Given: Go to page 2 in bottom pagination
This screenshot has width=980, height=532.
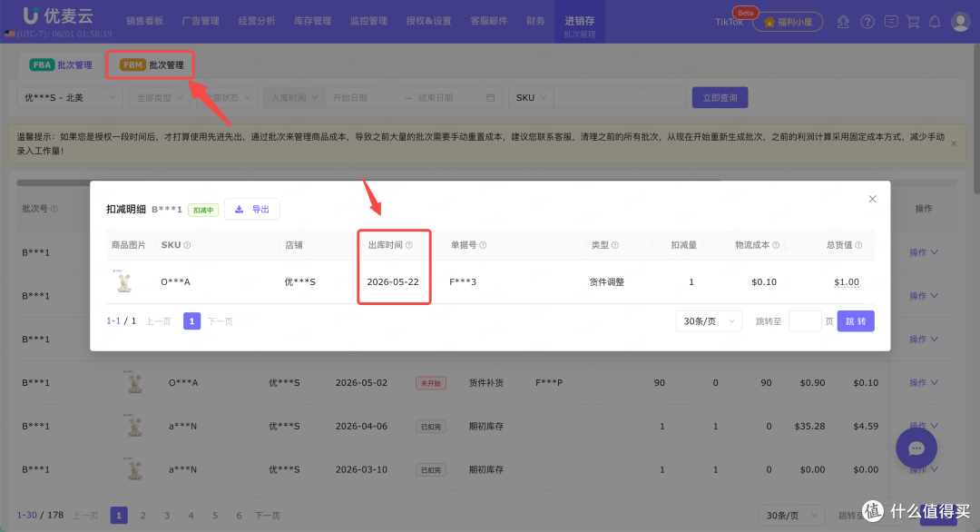Looking at the screenshot, I should (143, 515).
